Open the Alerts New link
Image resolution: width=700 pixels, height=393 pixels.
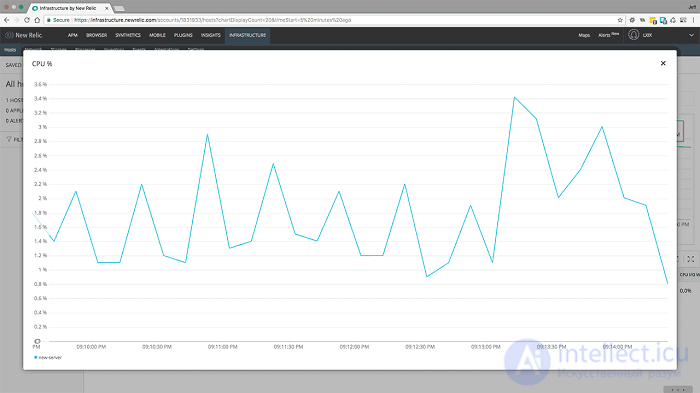coord(608,34)
